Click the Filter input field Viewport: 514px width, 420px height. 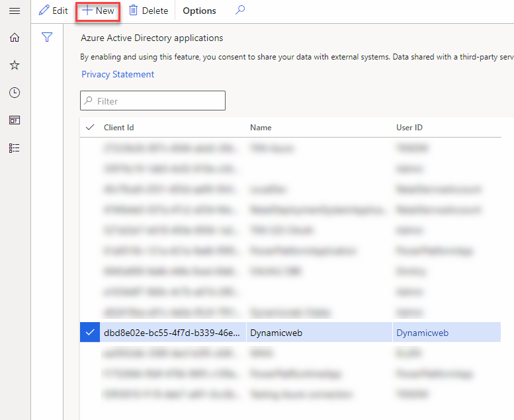(153, 101)
